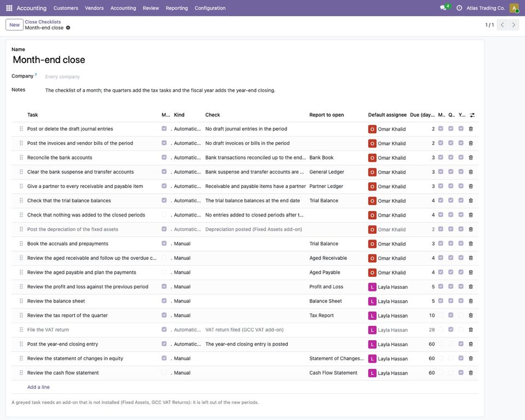The height and width of the screenshot is (420, 525).
Task: Open the activities clock icon
Action: click(x=459, y=8)
